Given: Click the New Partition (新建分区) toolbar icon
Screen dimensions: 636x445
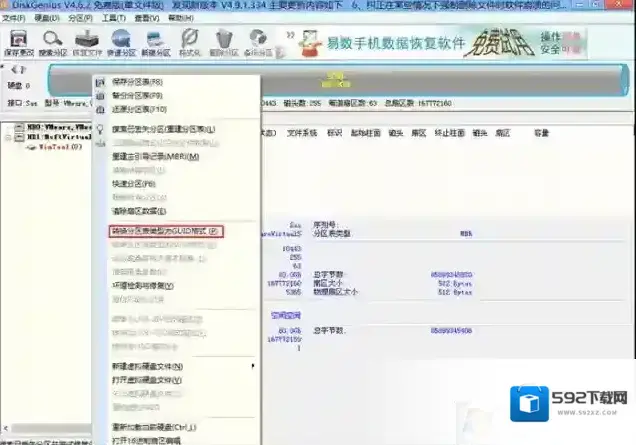Looking at the screenshot, I should tap(156, 41).
